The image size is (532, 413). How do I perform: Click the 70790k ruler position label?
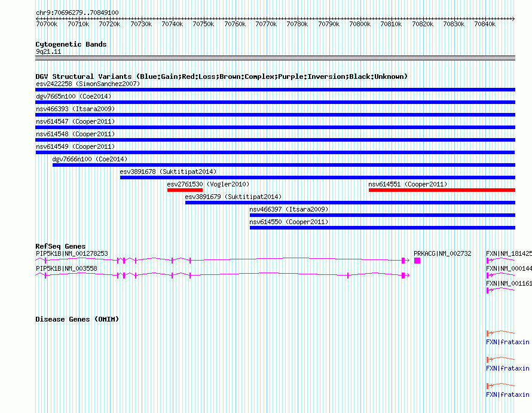point(329,24)
